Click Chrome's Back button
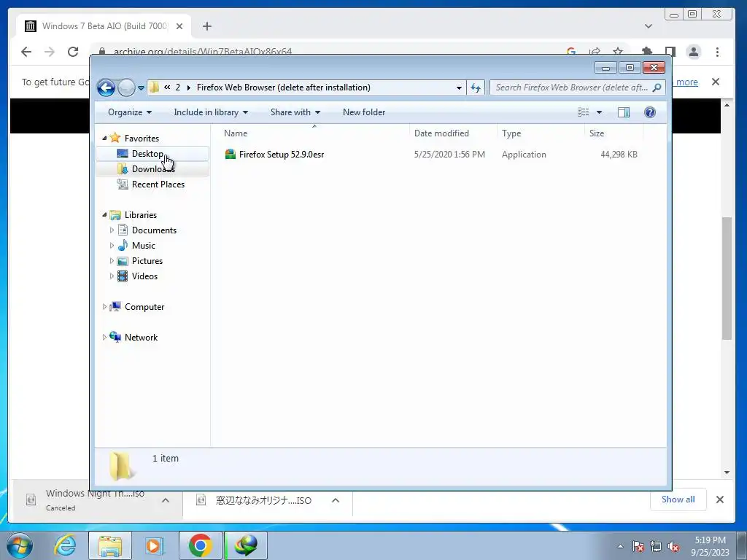 [x=26, y=52]
